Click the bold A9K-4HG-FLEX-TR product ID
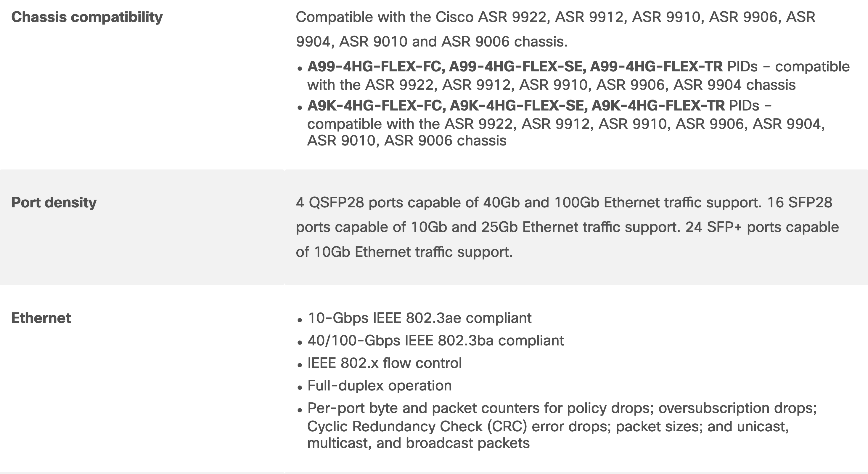The width and height of the screenshot is (868, 474). 658,106
